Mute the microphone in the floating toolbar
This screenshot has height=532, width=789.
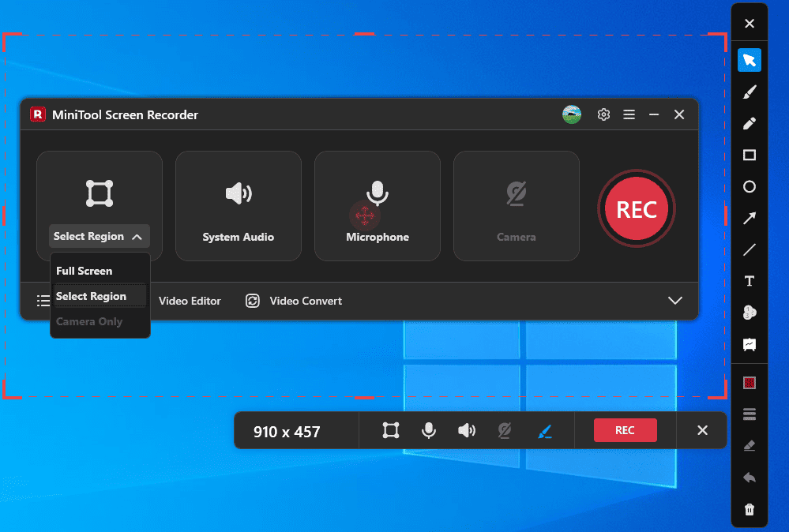429,430
